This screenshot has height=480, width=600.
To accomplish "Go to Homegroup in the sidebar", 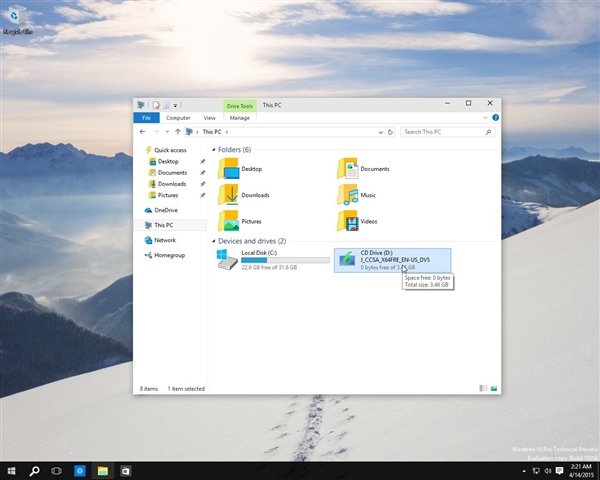I will coord(169,255).
